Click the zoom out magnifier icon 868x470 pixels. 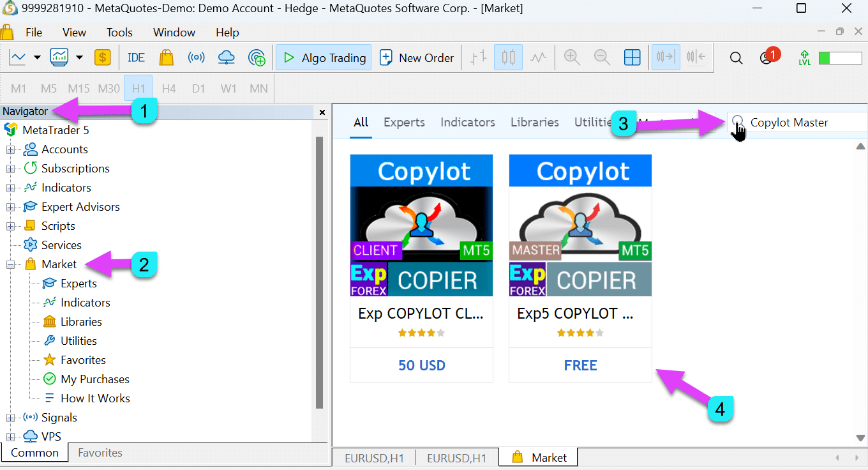602,57
